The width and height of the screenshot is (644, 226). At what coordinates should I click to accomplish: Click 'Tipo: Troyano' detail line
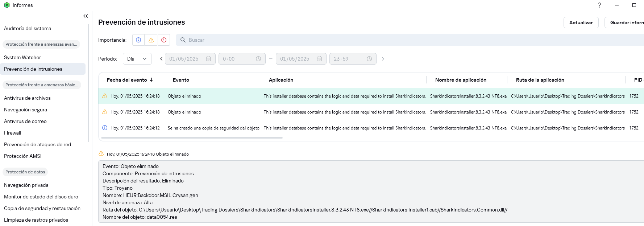click(117, 188)
